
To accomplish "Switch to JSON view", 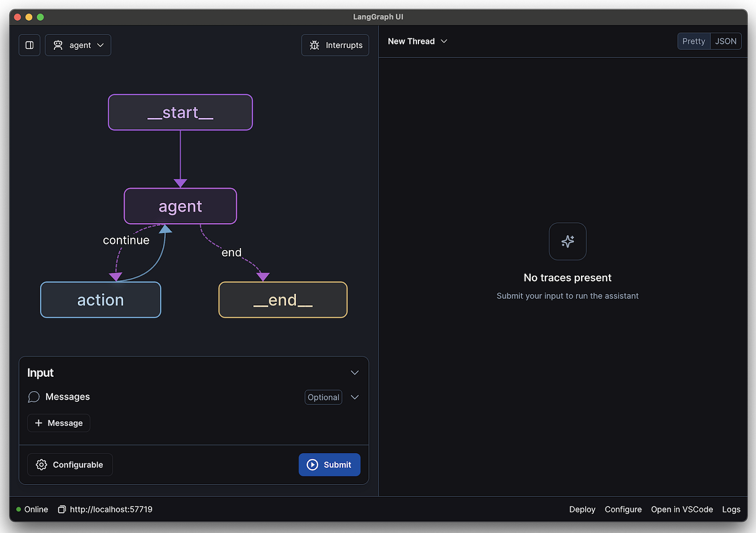I will pyautogui.click(x=725, y=41).
